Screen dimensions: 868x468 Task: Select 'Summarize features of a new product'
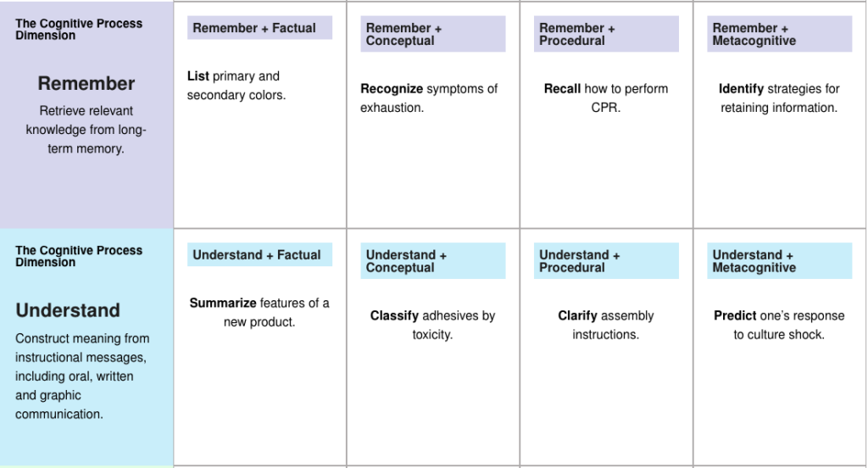[259, 312]
